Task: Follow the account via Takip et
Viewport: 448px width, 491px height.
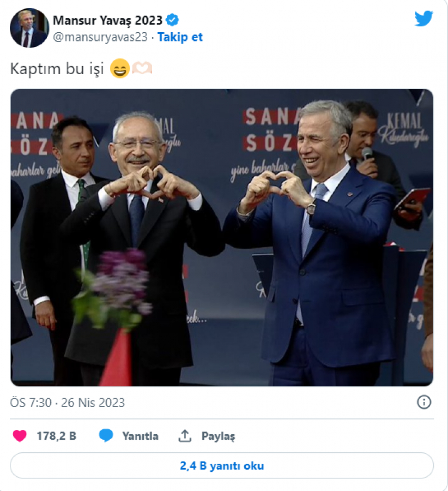Action: pyautogui.click(x=180, y=37)
